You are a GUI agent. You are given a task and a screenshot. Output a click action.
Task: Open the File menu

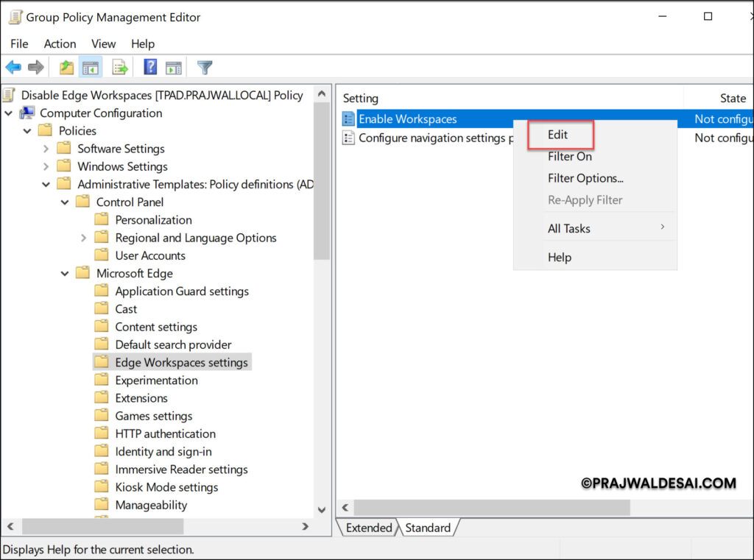19,43
